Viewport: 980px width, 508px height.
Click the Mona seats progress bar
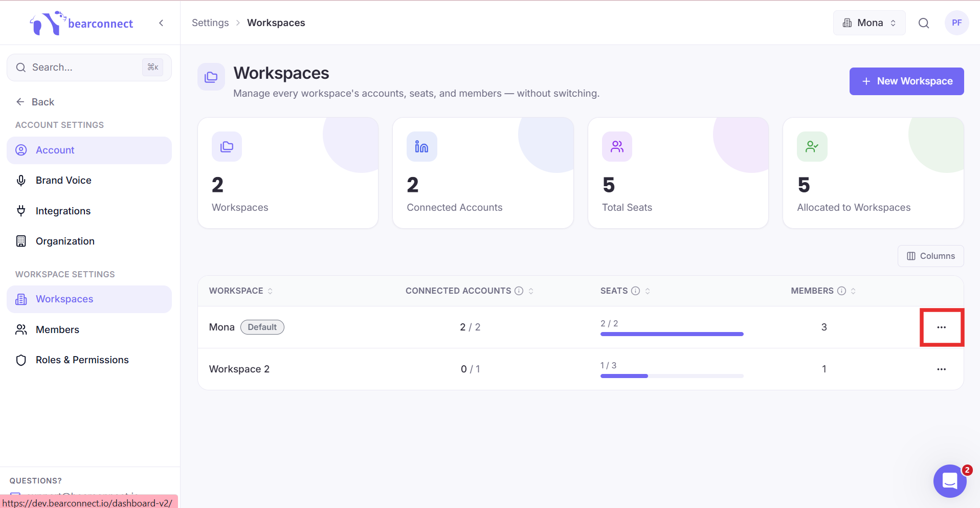672,334
